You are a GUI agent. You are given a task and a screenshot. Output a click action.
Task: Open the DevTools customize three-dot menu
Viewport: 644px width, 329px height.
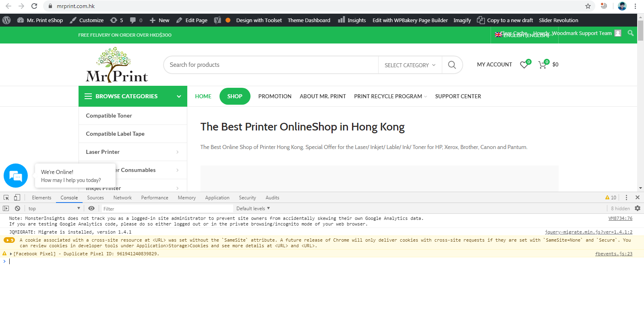pyautogui.click(x=626, y=197)
